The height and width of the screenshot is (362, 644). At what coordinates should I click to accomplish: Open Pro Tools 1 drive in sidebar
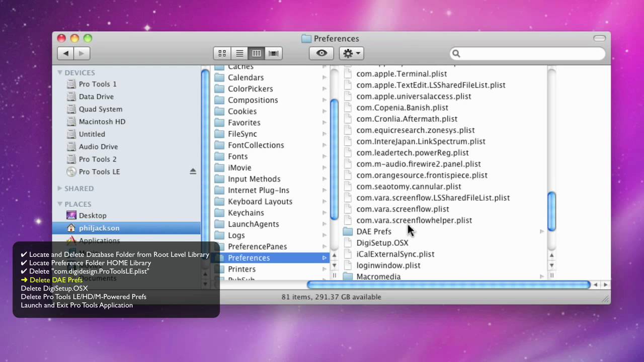(x=97, y=84)
